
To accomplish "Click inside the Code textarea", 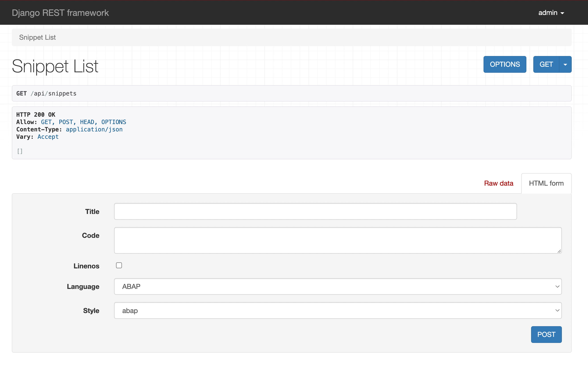I will coord(338,240).
